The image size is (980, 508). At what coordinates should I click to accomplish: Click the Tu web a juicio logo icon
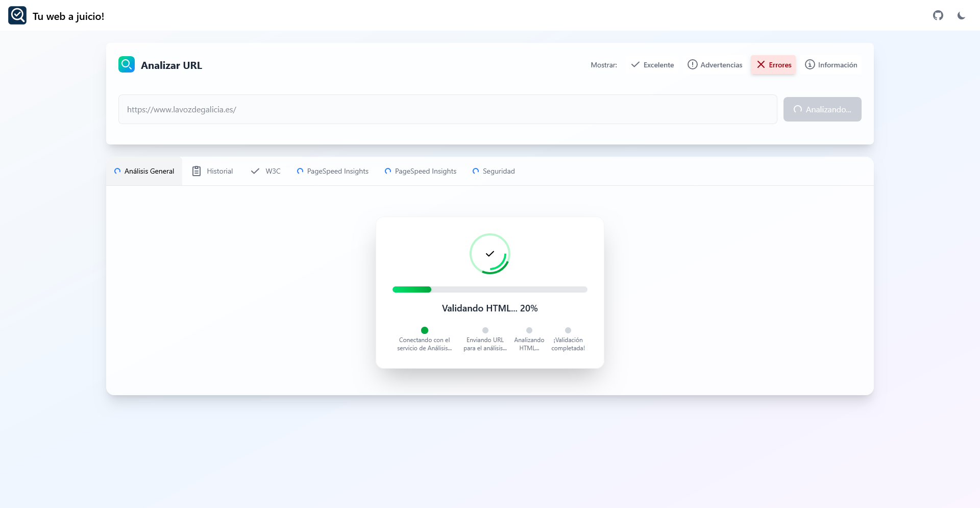17,15
